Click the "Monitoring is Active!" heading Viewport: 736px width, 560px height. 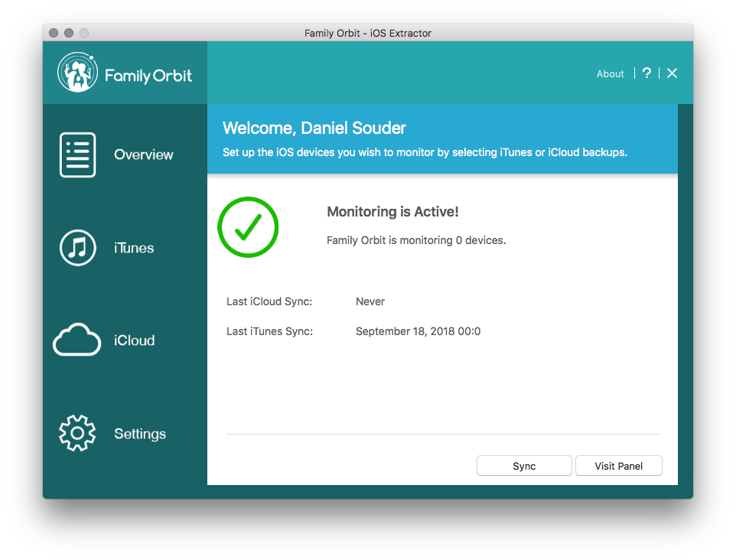tap(392, 212)
